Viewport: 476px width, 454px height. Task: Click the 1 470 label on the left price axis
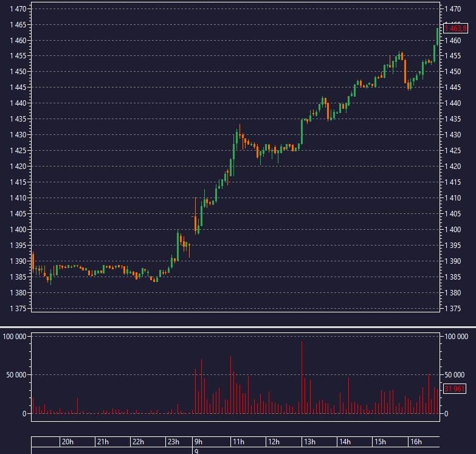[x=18, y=9]
